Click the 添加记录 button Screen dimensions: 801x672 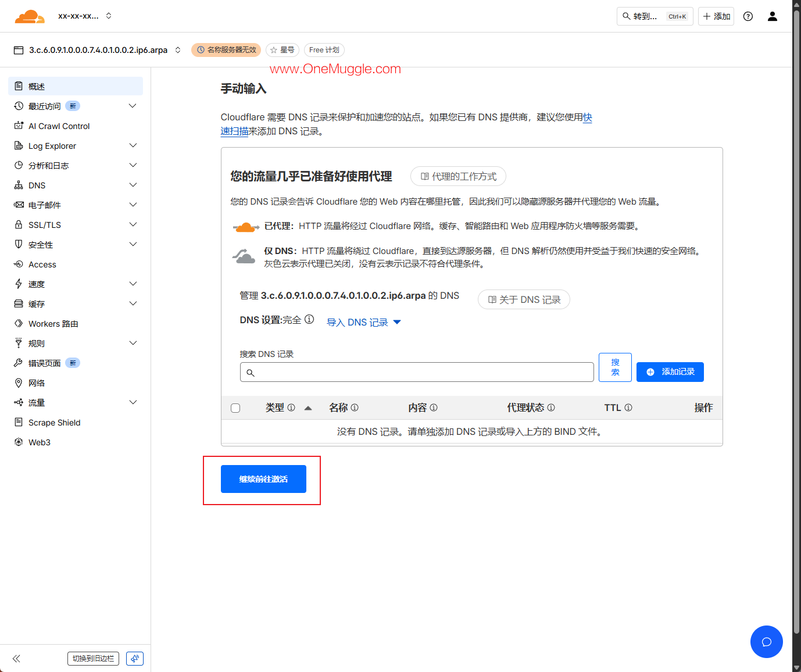(x=670, y=372)
